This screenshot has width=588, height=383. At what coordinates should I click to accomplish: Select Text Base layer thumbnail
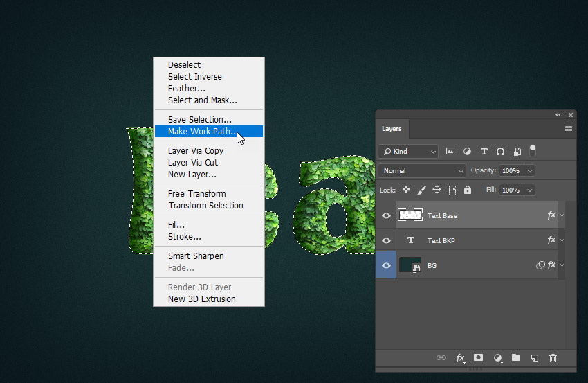point(410,215)
